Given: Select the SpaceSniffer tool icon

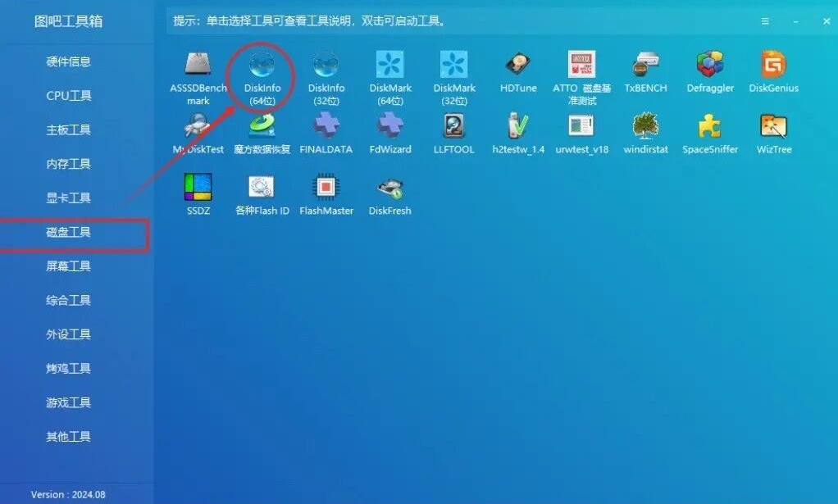Looking at the screenshot, I should [x=710, y=126].
